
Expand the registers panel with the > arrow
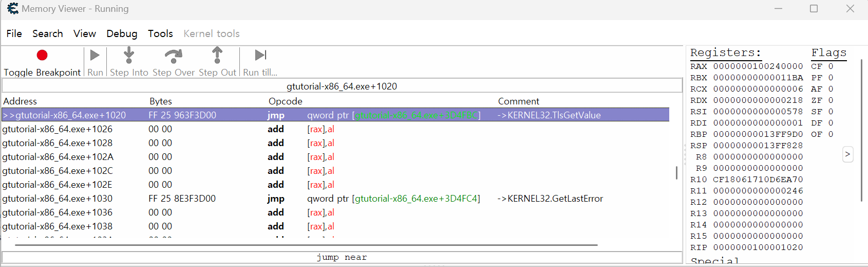click(848, 154)
